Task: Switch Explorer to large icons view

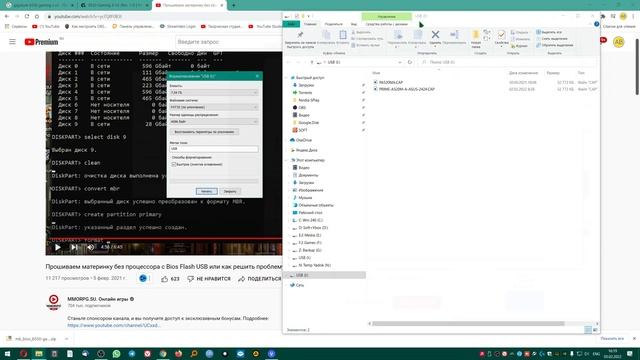Action: tap(595, 329)
